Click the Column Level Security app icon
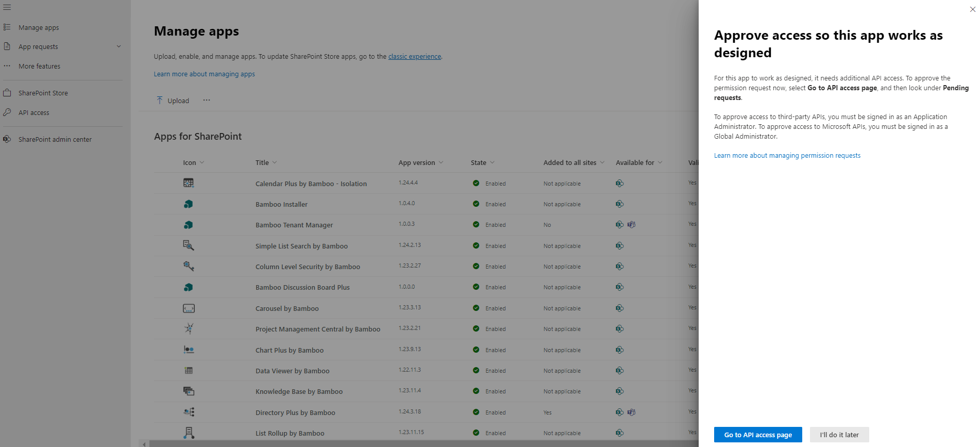Viewport: 980px width, 447px height. 189,266
